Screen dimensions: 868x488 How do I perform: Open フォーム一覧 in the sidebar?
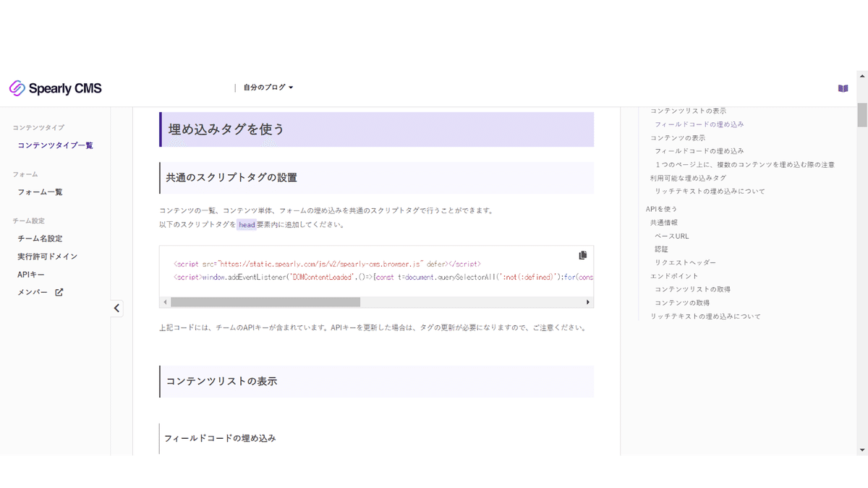point(40,192)
